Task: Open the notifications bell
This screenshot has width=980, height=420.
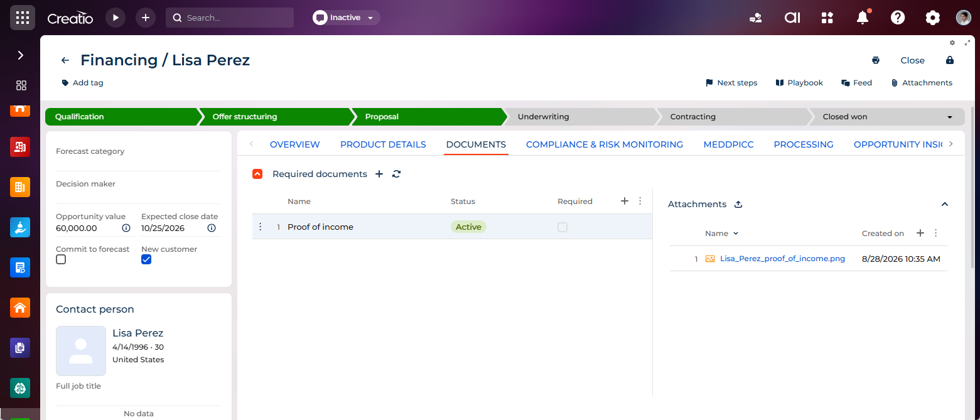Action: 863,18
